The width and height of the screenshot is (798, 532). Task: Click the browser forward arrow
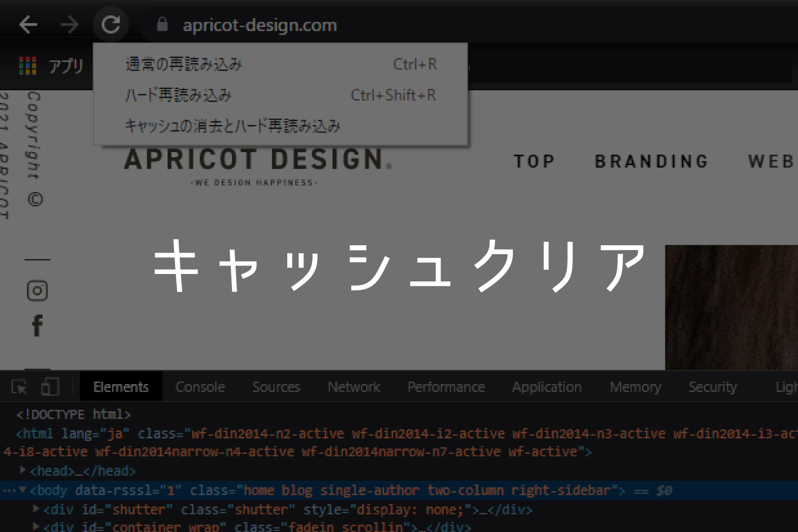69,24
